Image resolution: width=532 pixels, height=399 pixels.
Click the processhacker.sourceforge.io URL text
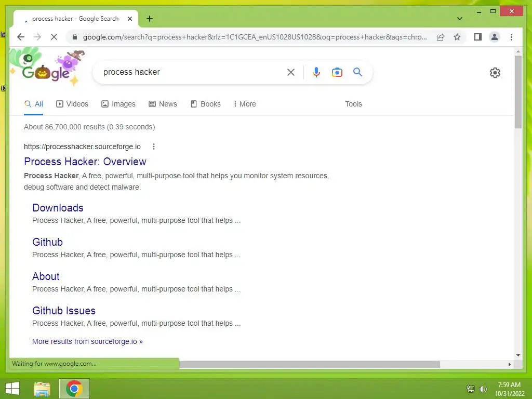(82, 147)
